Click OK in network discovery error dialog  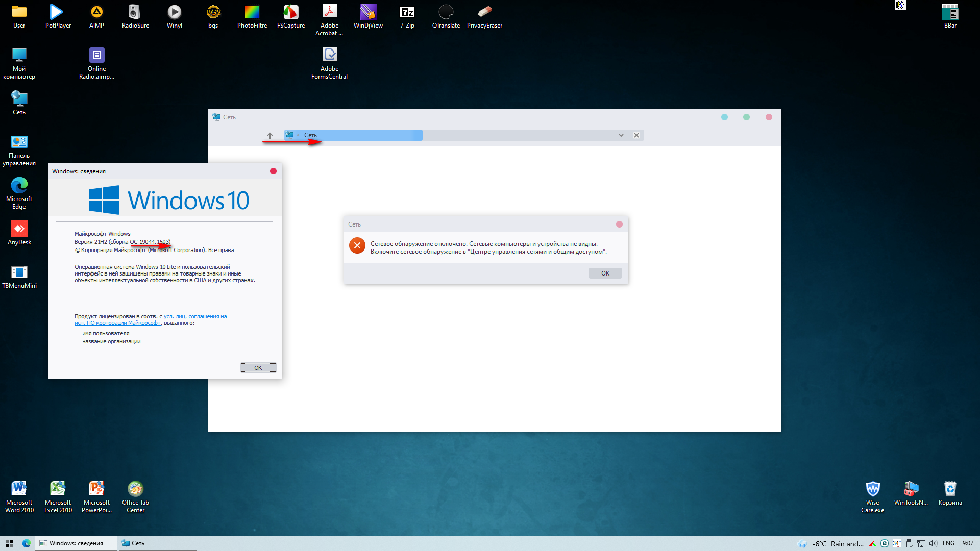[x=605, y=273]
